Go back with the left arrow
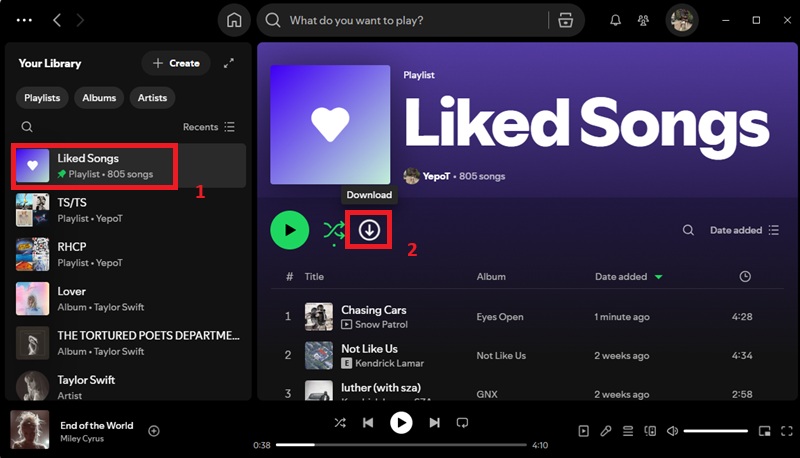Viewport: 800px width, 458px height. tap(57, 20)
